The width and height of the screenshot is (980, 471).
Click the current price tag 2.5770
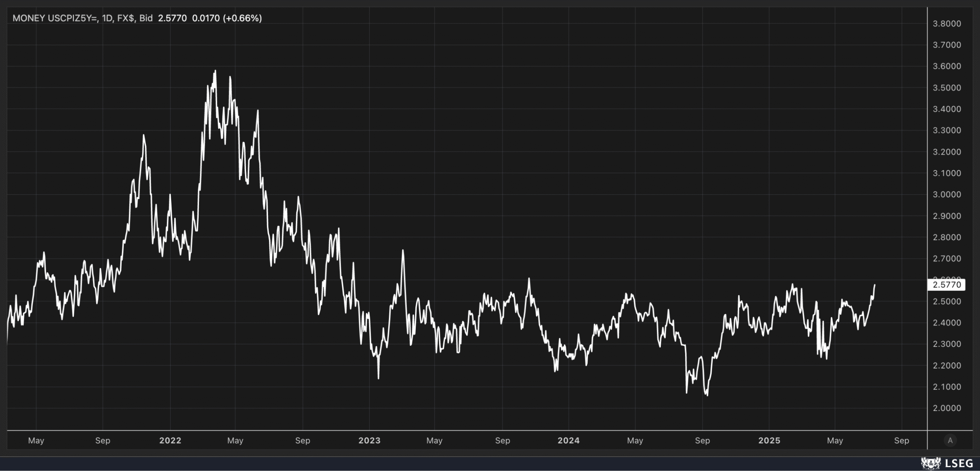(x=947, y=285)
